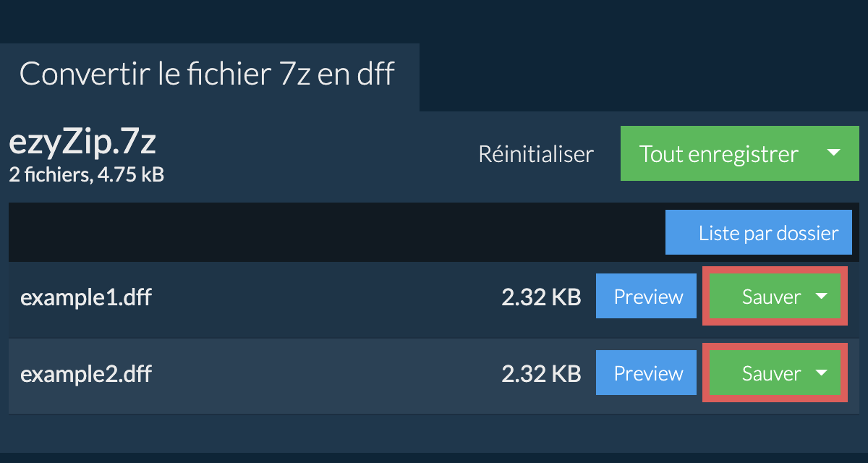868x463 pixels.
Task: Click the ezyZip.7z archive title
Action: click(82, 143)
